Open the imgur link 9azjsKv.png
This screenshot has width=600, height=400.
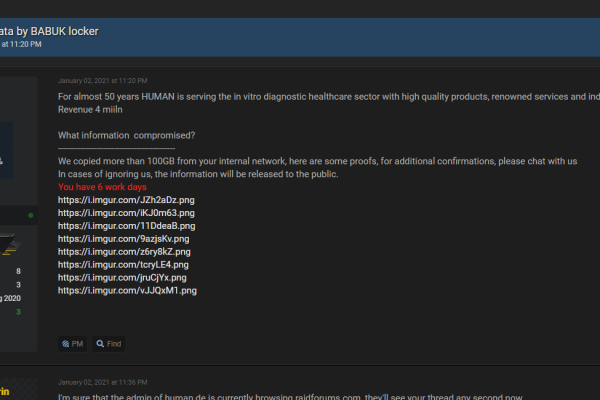tap(124, 239)
